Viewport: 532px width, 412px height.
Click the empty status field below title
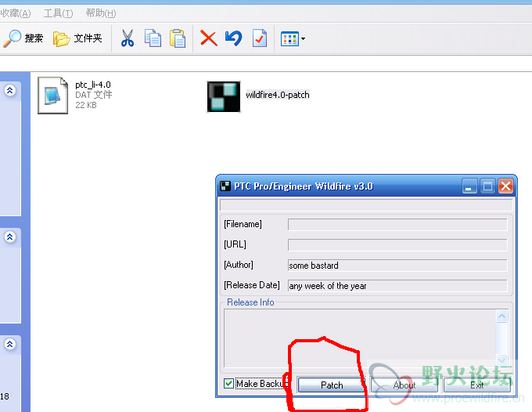pos(366,204)
